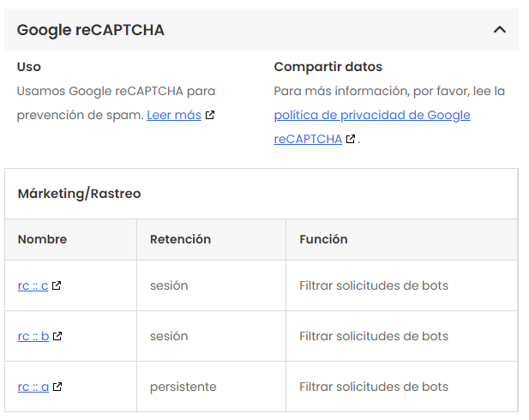Image resolution: width=529 pixels, height=420 pixels.
Task: Click external-link icon beside Leer más
Action: tap(210, 115)
